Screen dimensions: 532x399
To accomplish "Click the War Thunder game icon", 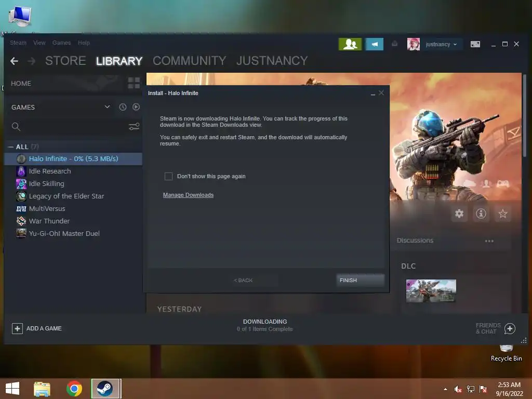I will (x=21, y=221).
